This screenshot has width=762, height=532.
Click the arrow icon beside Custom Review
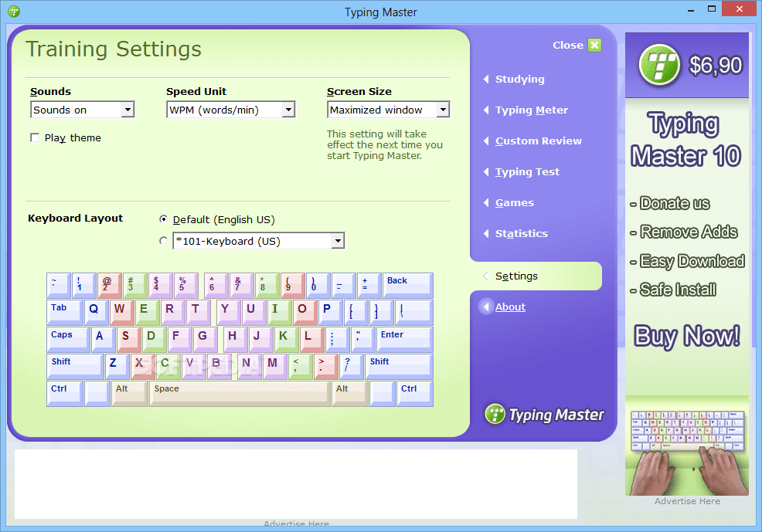tap(486, 141)
